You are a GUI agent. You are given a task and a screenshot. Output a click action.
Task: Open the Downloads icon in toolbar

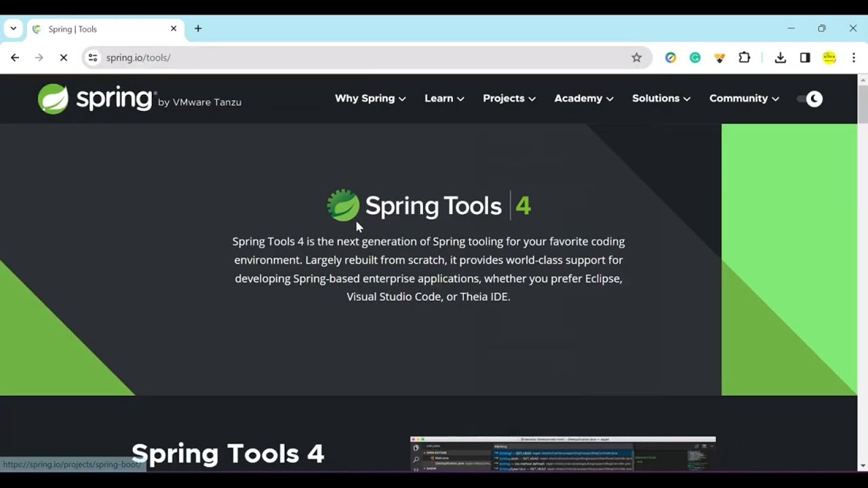click(x=781, y=58)
